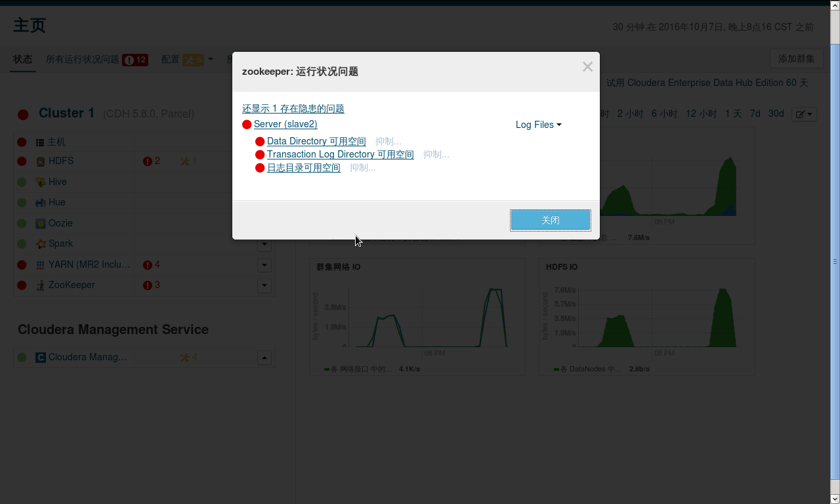Click red status dot beside Transaction Log Directory
Viewport: 840px width, 504px height.
[x=260, y=155]
